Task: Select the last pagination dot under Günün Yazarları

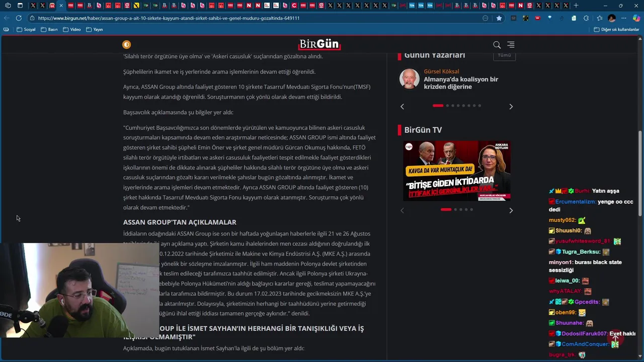Action: pos(479,106)
